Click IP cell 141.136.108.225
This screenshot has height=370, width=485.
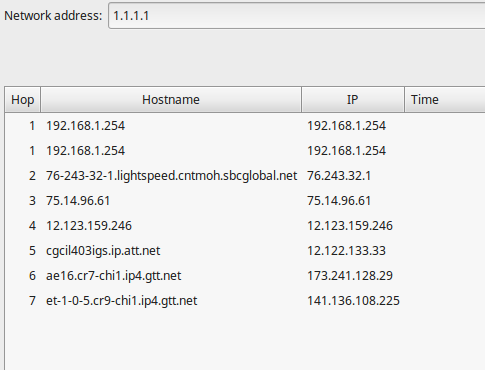tap(353, 301)
